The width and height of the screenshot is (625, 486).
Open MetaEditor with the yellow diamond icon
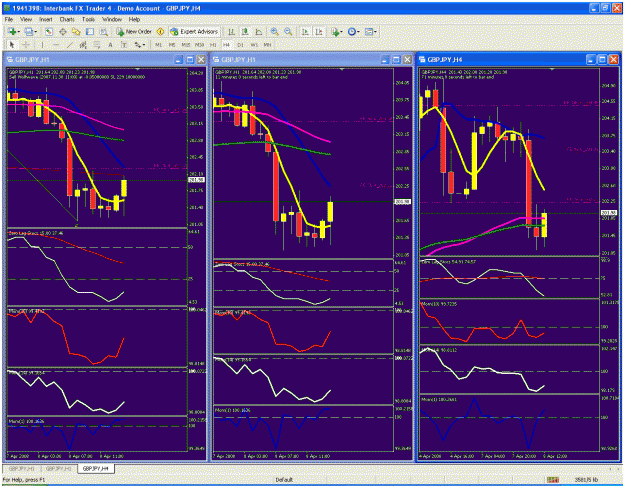pos(161,31)
